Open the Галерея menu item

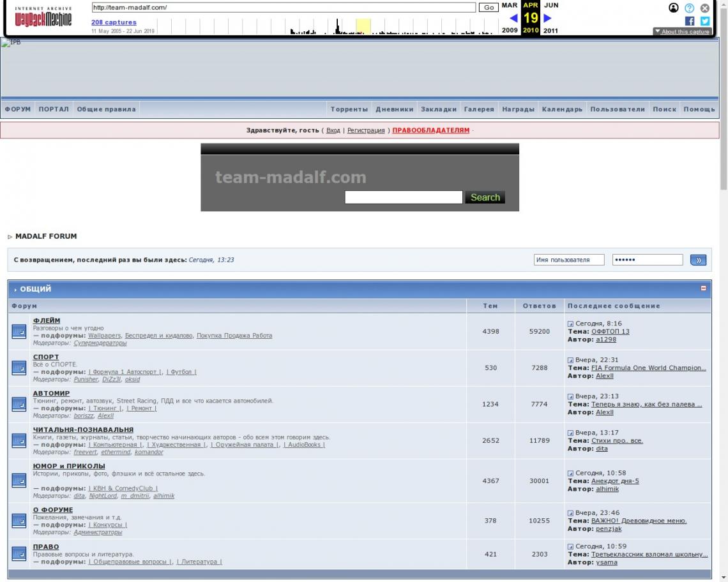point(479,109)
